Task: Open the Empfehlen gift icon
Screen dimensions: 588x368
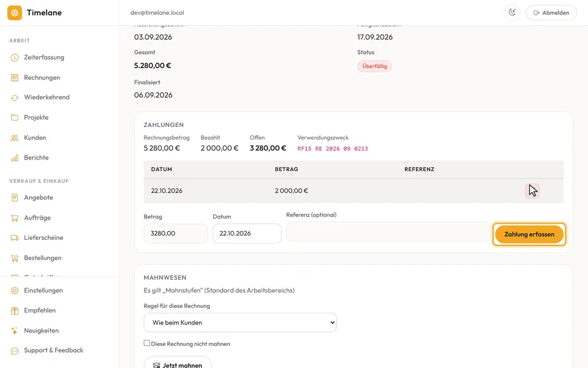Action: (15, 310)
